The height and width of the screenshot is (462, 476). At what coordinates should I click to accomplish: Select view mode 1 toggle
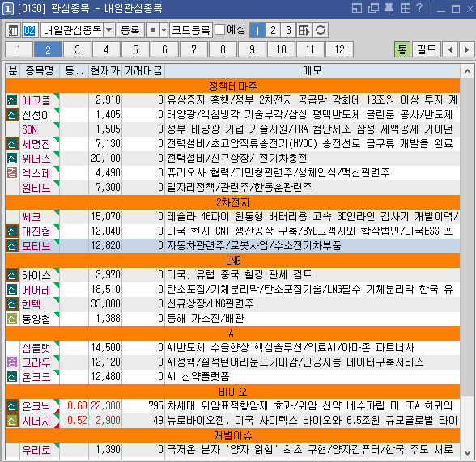click(x=257, y=30)
